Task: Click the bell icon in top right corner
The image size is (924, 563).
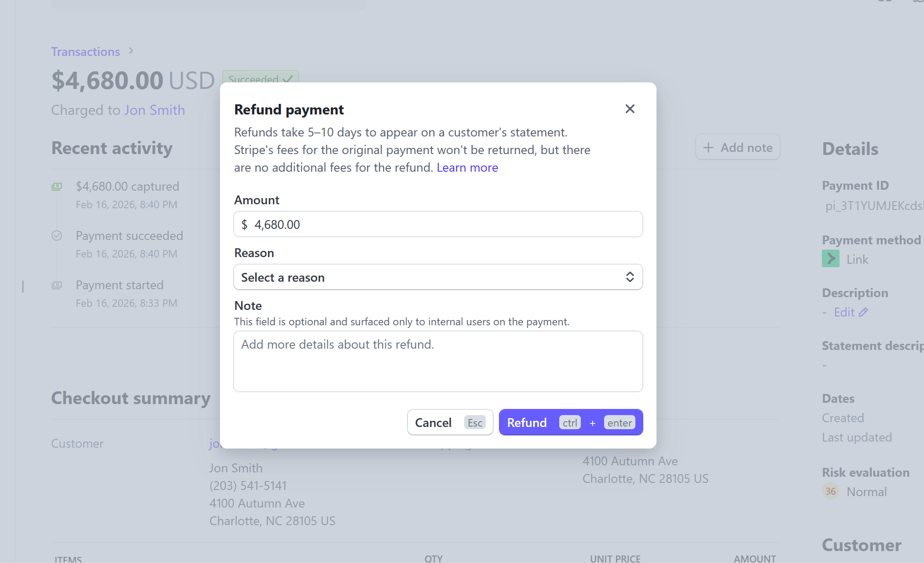Action: pos(919,3)
